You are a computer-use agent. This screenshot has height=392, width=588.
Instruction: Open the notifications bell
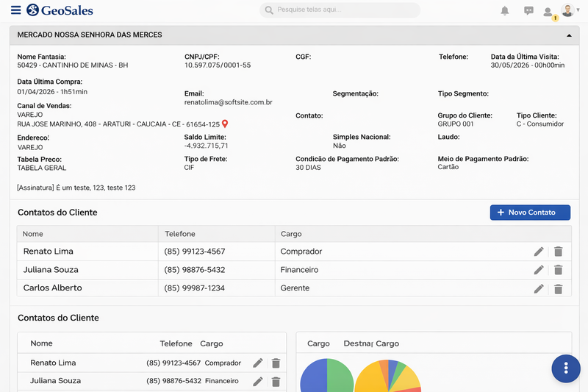pos(505,10)
